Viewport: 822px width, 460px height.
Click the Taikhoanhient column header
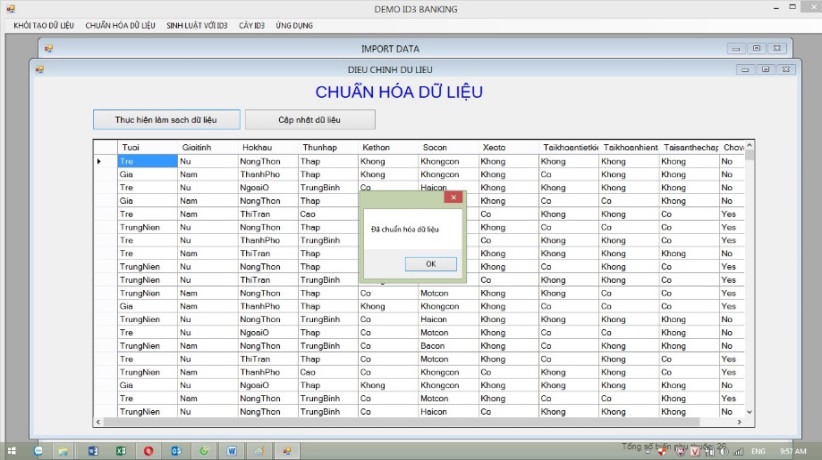point(629,147)
